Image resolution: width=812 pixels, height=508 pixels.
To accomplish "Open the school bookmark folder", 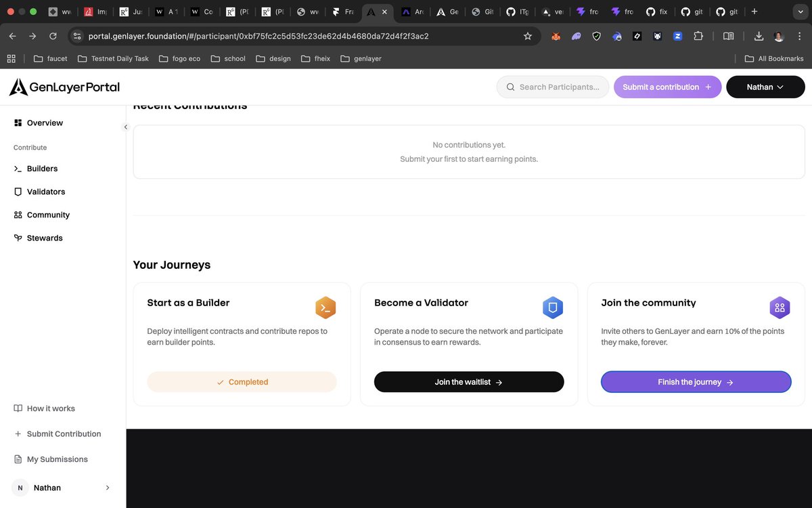I will (x=228, y=59).
